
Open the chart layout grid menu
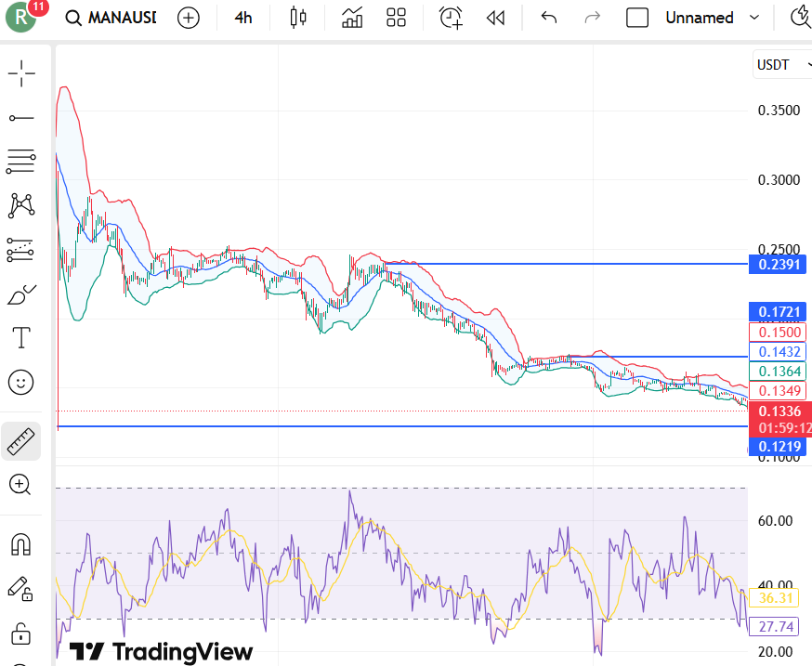click(396, 18)
